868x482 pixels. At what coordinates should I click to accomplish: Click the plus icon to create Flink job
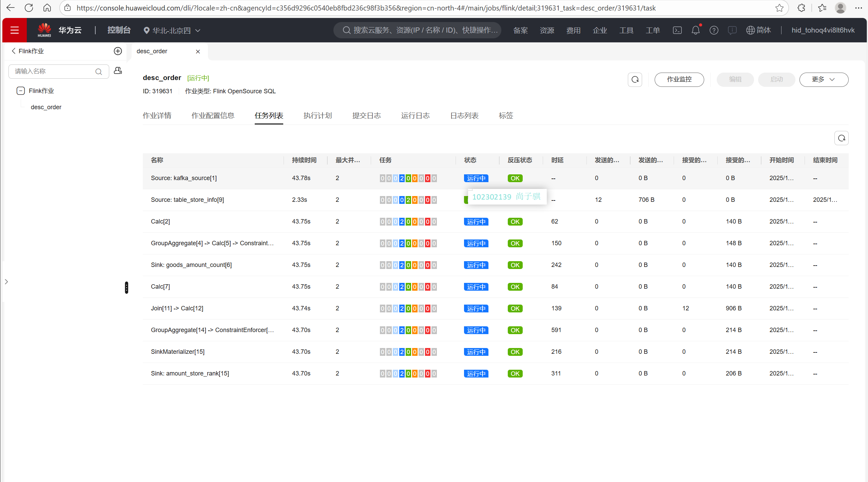tap(118, 51)
